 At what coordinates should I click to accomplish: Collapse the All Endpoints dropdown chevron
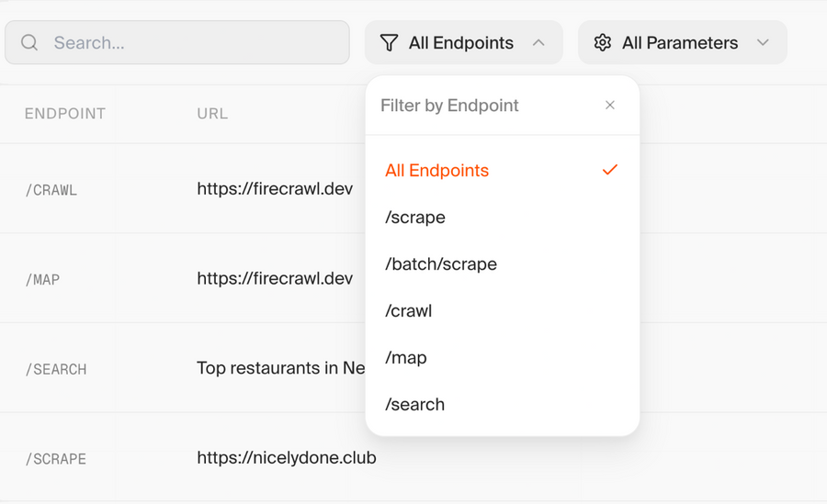pyautogui.click(x=538, y=43)
